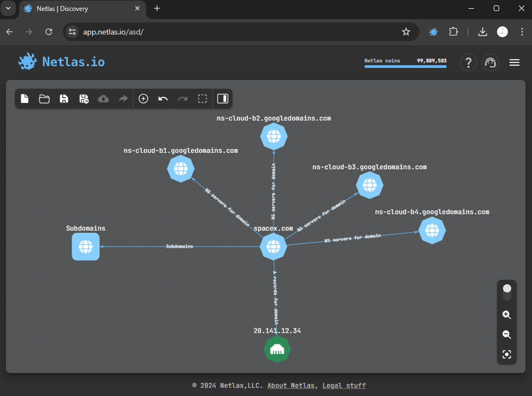The image size is (532, 396).
Task: Save the current graph with the save icon
Action: click(x=64, y=98)
